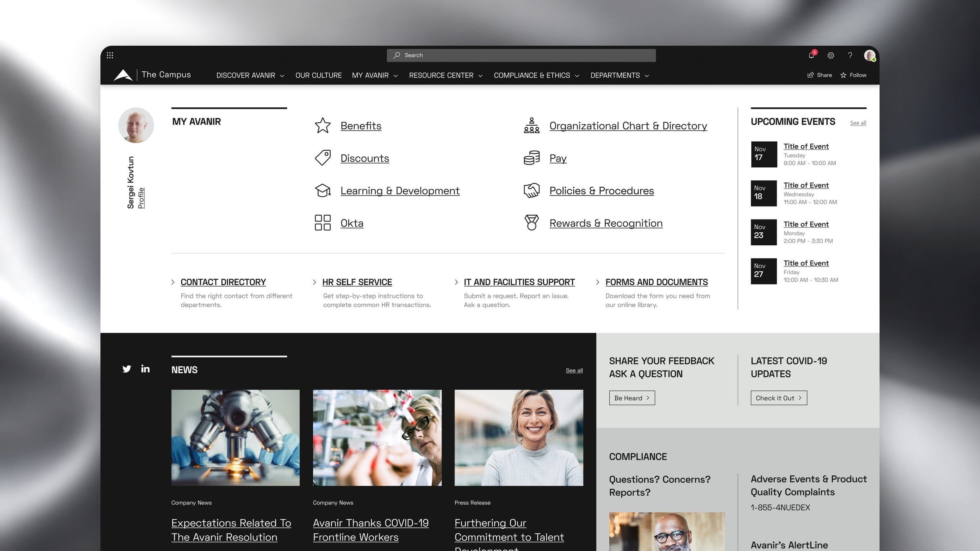Open the Nov 17 Title of Event
980x551 pixels.
pos(806,146)
